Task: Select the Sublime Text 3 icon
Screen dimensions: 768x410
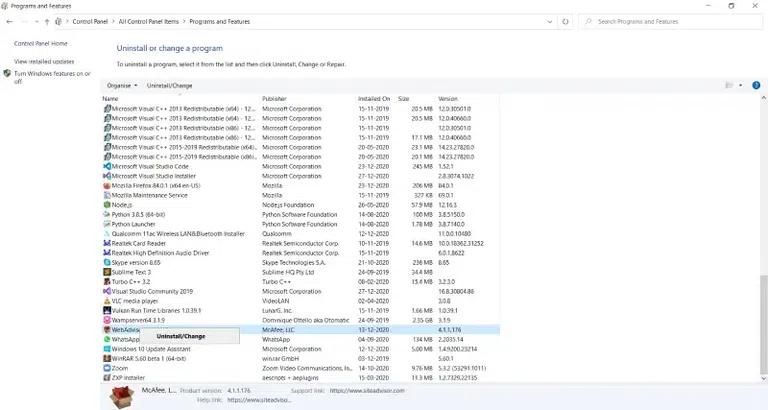Action: (x=107, y=272)
